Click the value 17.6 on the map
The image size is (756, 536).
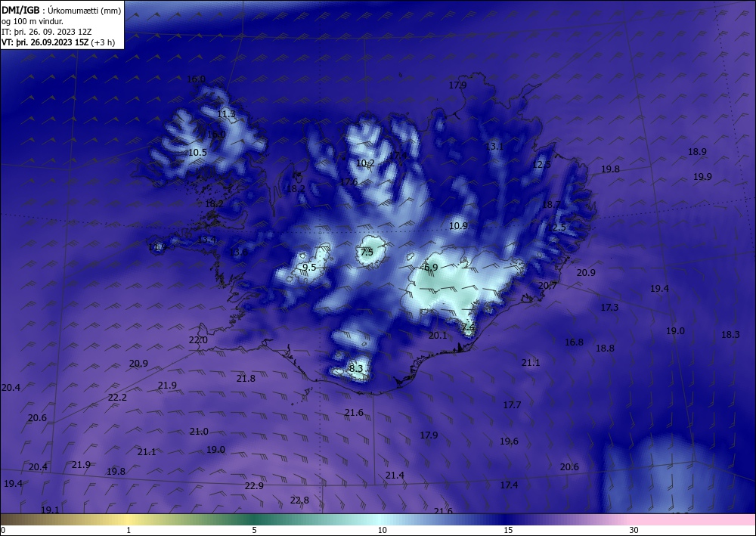coord(349,182)
